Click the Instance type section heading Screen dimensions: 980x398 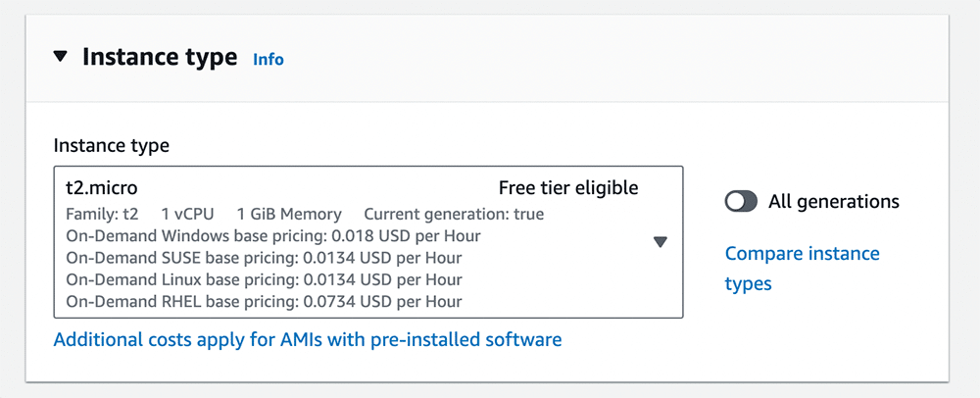(x=160, y=57)
